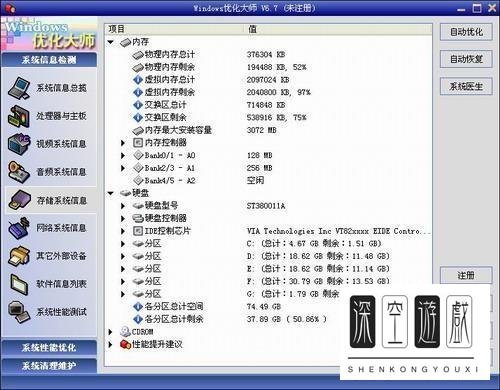Click icon beside 物理内存总计

138,55
